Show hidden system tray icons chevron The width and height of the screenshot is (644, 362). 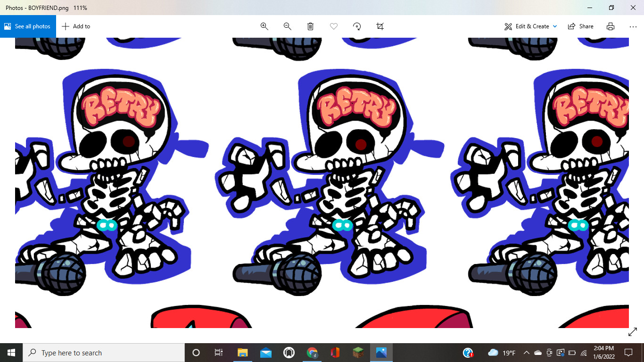coord(527,353)
